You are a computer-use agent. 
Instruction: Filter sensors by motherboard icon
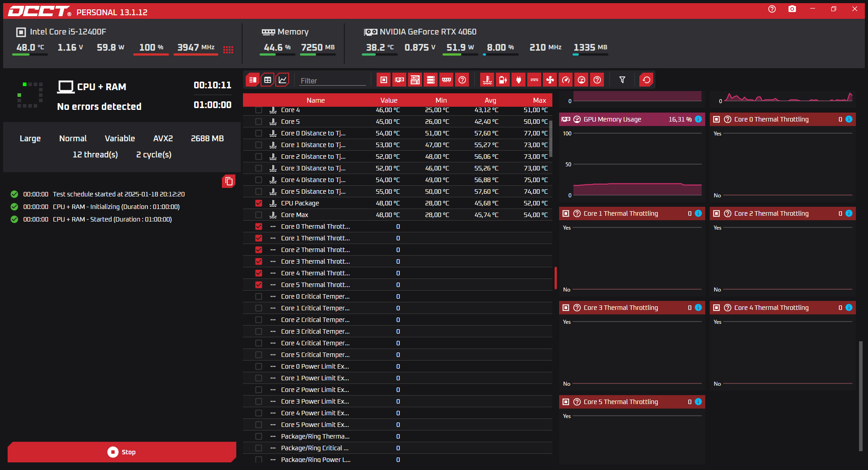coord(415,80)
